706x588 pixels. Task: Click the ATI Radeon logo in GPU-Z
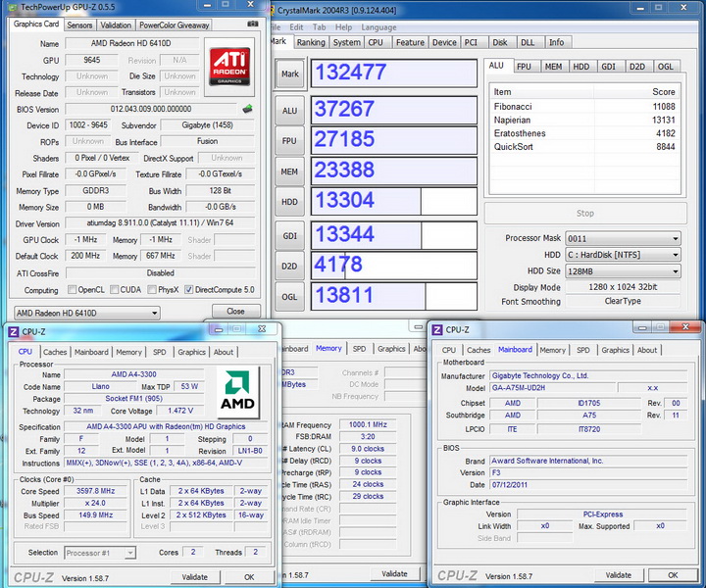[x=229, y=67]
